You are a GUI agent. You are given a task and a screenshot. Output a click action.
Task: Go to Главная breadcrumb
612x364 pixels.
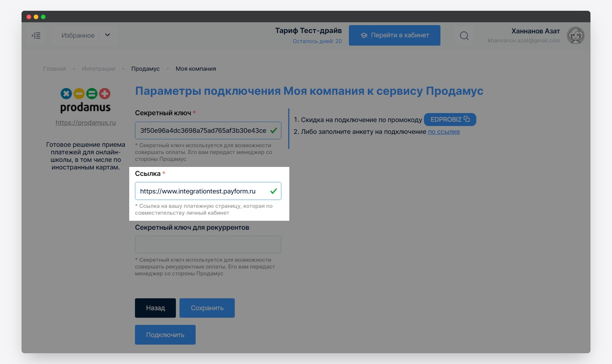pyautogui.click(x=54, y=69)
